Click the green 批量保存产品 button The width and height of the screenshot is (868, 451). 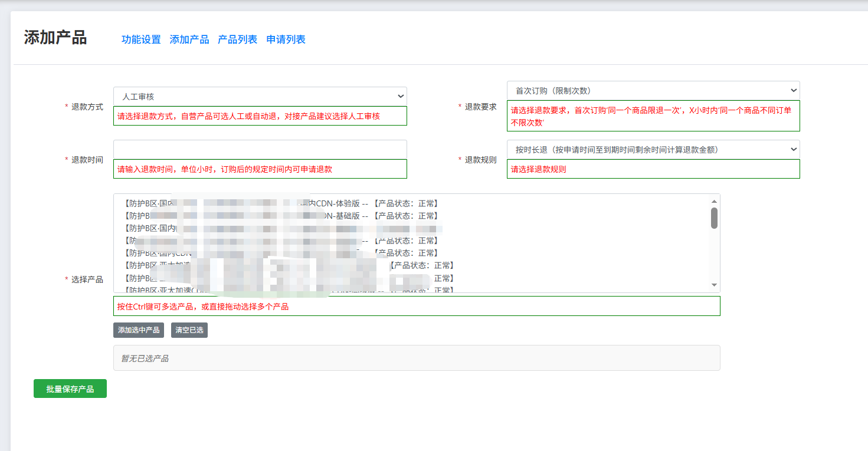click(x=70, y=389)
